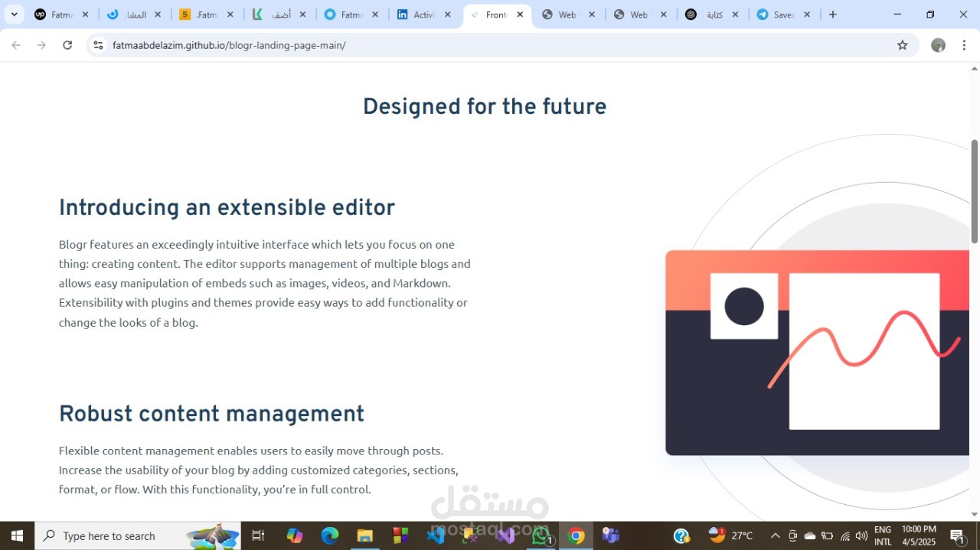Image resolution: width=980 pixels, height=550 pixels.
Task: Open Microsoft Store from the taskbar
Action: point(400,535)
